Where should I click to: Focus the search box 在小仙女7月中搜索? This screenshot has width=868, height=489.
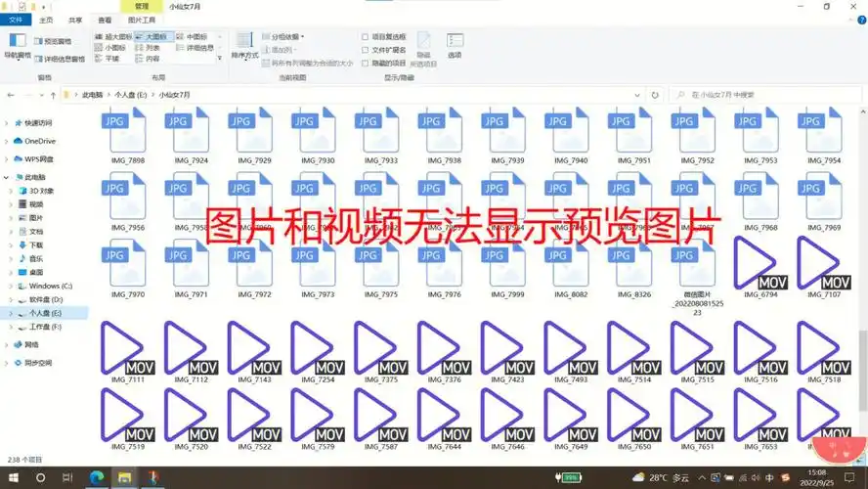tap(765, 95)
